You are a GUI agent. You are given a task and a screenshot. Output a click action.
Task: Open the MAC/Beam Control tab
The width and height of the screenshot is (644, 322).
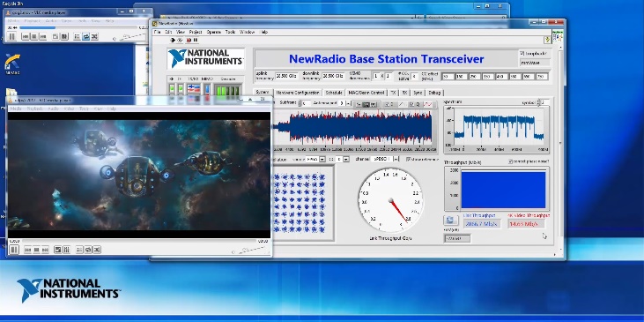(x=366, y=93)
